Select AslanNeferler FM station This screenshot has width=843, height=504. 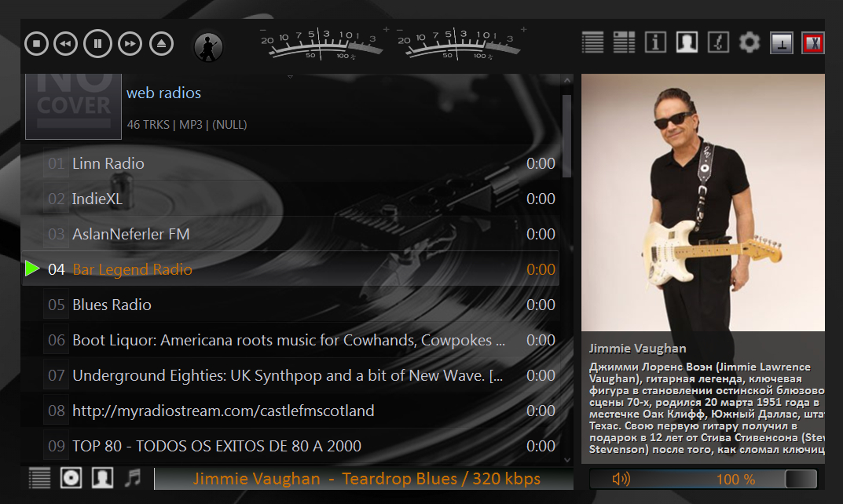291,234
